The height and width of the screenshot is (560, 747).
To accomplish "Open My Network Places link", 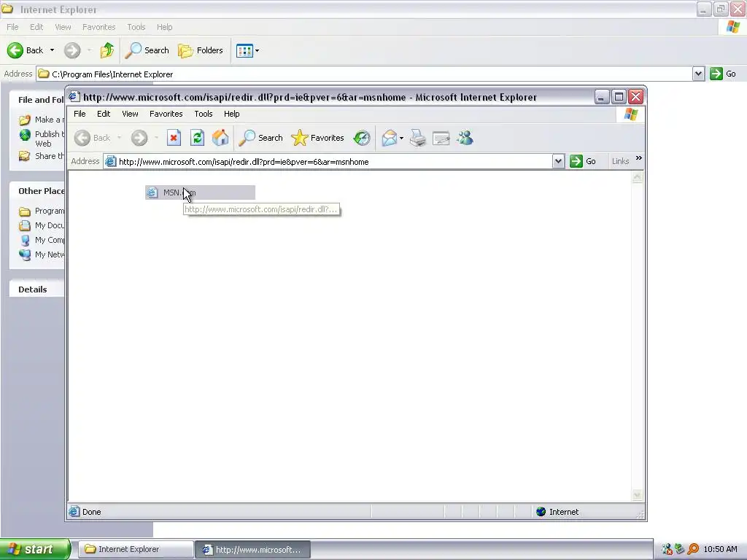I will tap(42, 254).
